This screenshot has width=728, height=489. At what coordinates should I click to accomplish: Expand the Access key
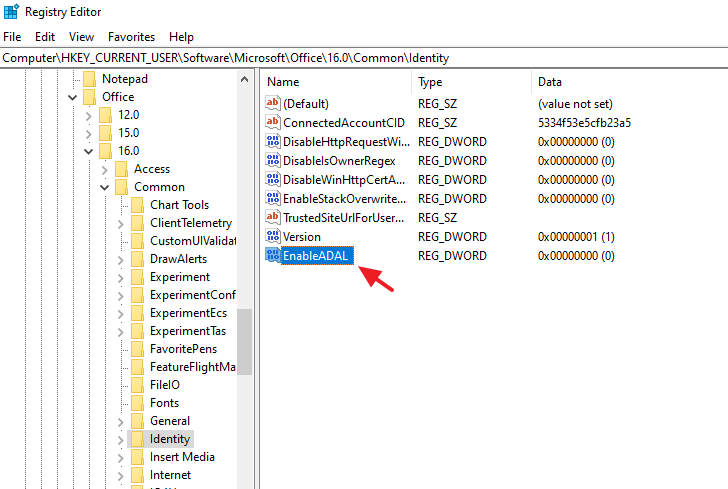pyautogui.click(x=105, y=170)
